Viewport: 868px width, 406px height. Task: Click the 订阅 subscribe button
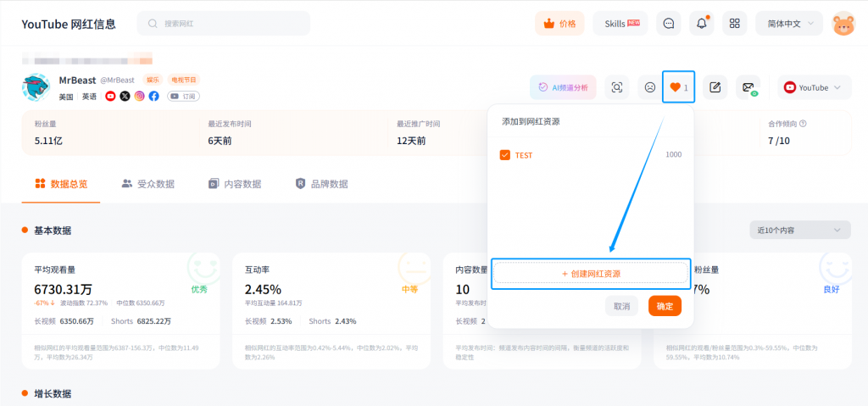tap(184, 97)
